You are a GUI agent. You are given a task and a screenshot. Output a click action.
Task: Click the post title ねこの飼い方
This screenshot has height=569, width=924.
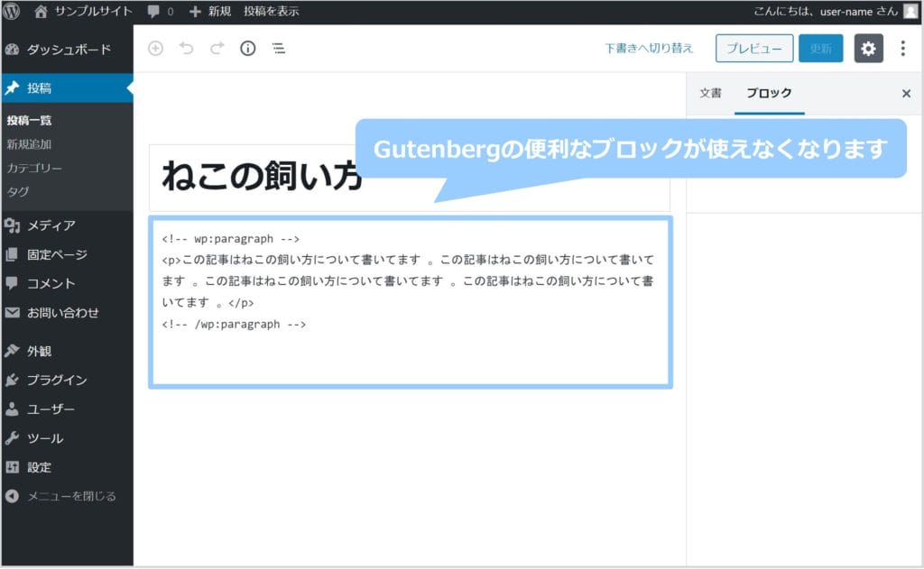tap(263, 176)
